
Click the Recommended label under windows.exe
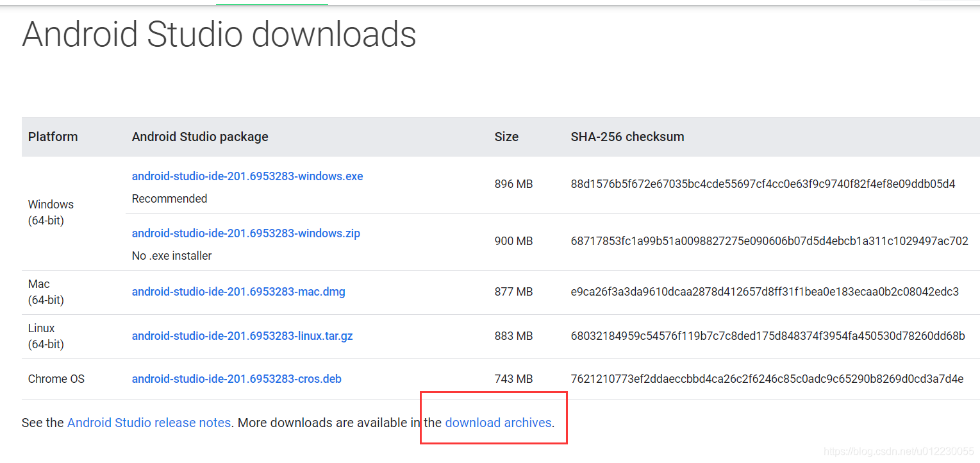point(170,199)
